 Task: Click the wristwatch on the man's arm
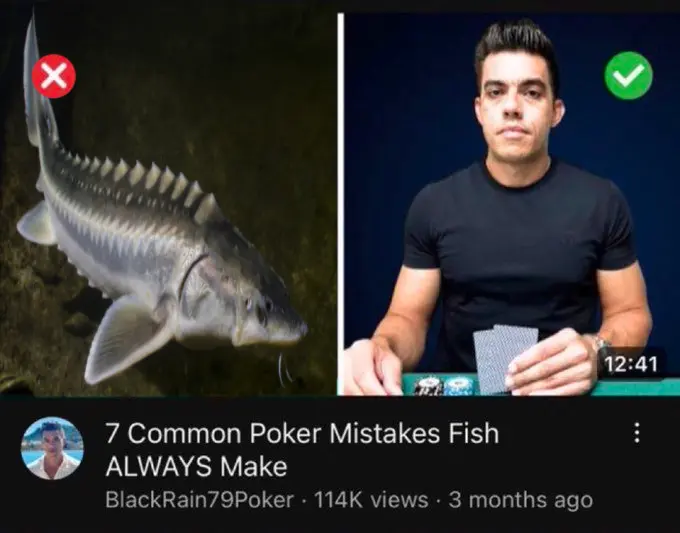601,345
